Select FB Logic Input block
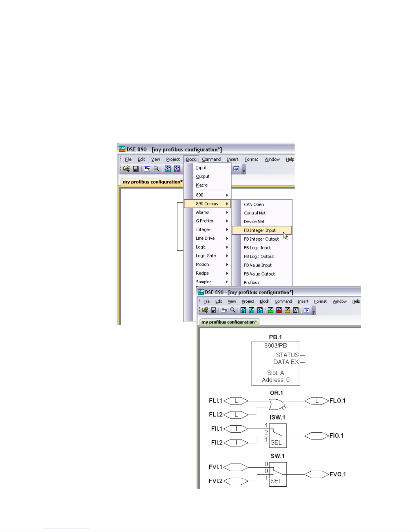 (262, 248)
